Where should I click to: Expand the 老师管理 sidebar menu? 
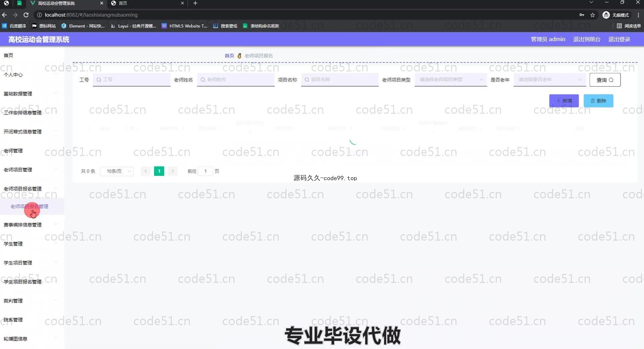[x=32, y=151]
